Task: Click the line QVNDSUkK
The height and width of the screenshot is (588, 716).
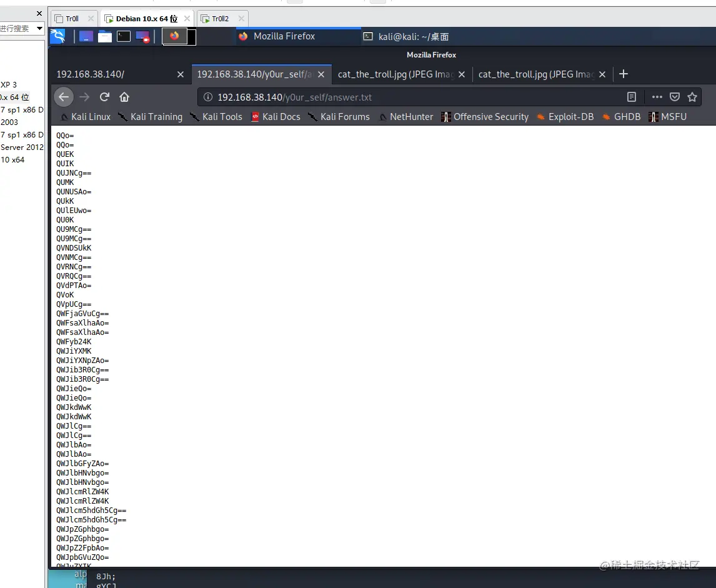Action: pyautogui.click(x=74, y=248)
